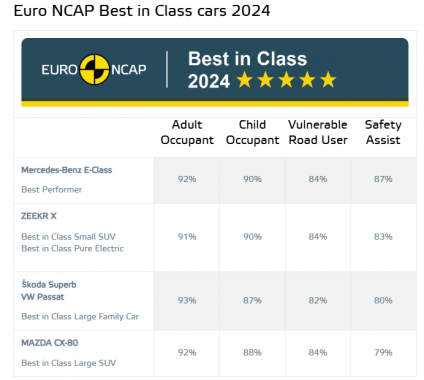
Task: Open the MAZDA CX-80 link
Action: [50, 343]
